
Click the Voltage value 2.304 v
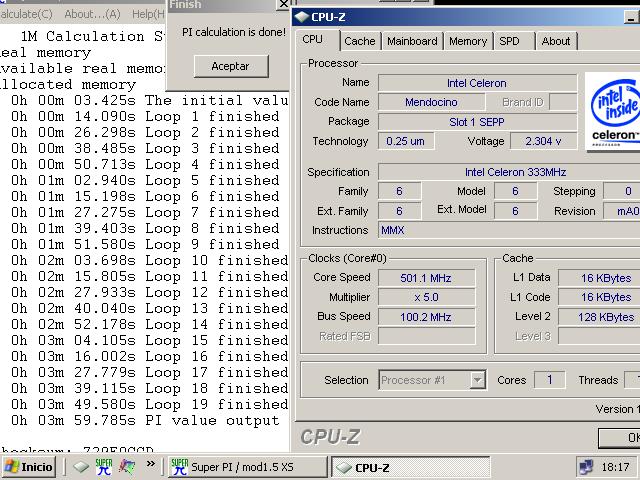tap(544, 141)
